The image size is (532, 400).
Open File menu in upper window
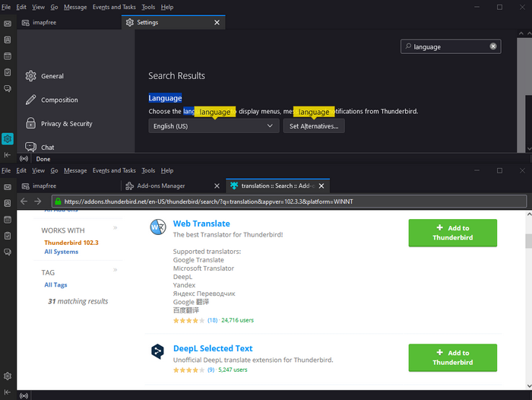coord(6,7)
